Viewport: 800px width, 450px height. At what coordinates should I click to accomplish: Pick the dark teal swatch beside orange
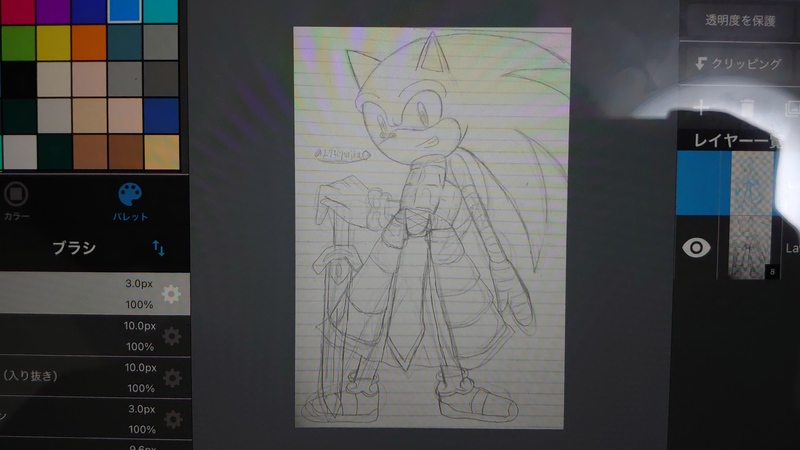tap(124, 43)
